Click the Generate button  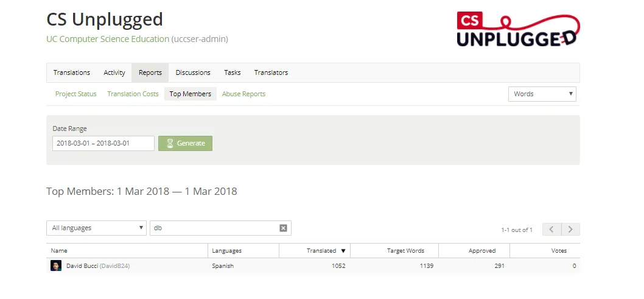click(x=185, y=143)
